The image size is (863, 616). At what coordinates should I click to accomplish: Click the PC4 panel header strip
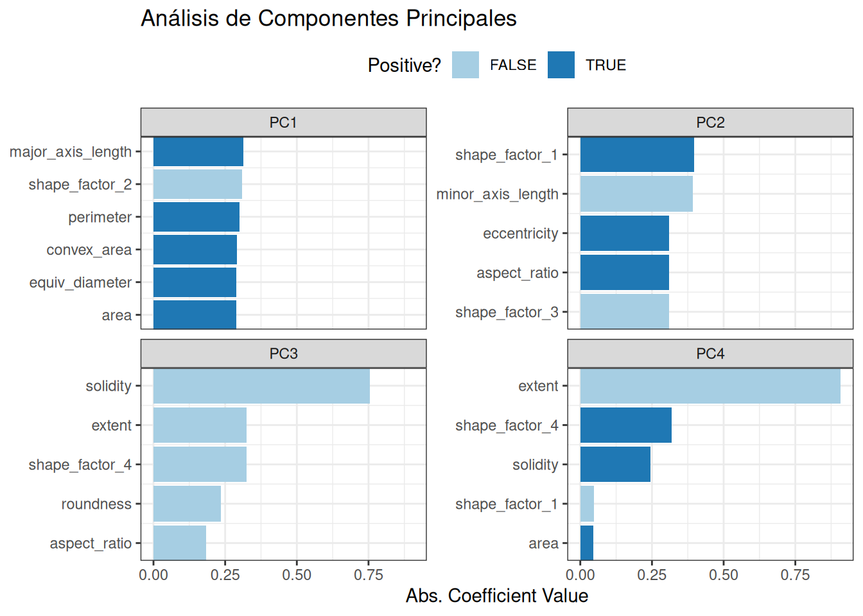click(710, 354)
